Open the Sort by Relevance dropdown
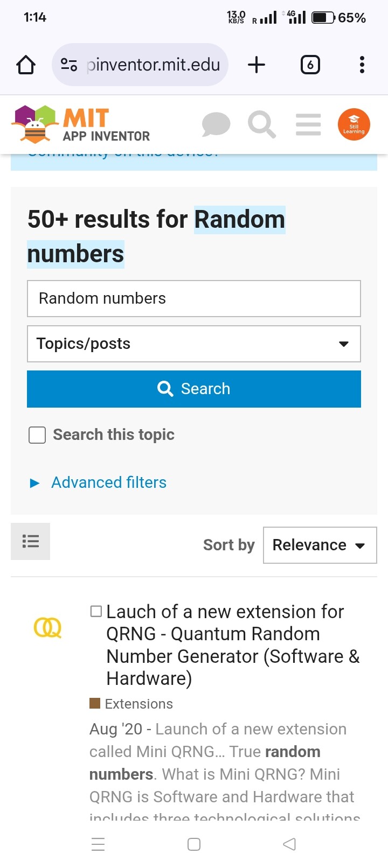This screenshot has height=868, width=388. pyautogui.click(x=320, y=545)
